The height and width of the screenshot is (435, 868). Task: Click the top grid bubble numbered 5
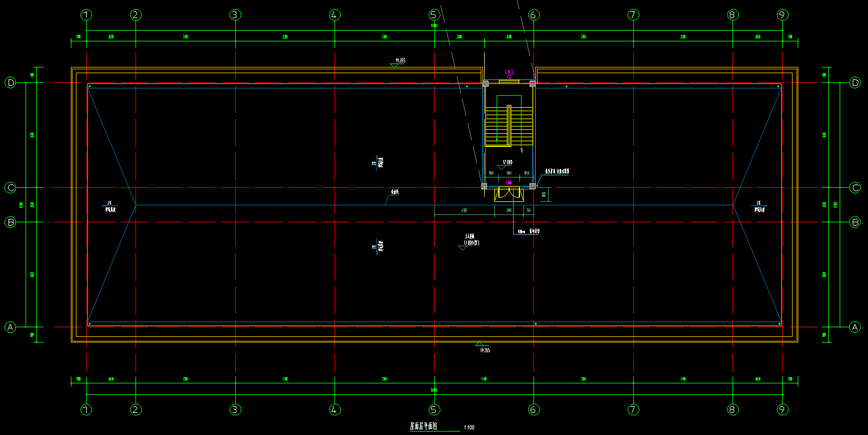(x=434, y=15)
